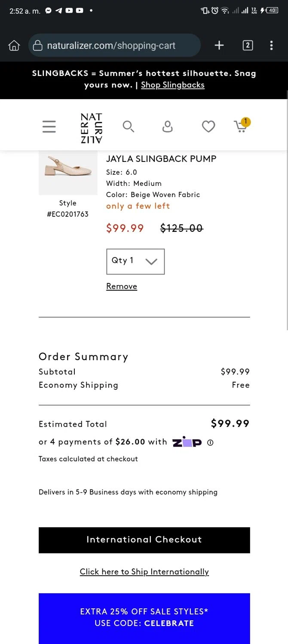This screenshot has height=644, width=288.
Task: Open the shopping cart icon
Action: [x=242, y=125]
